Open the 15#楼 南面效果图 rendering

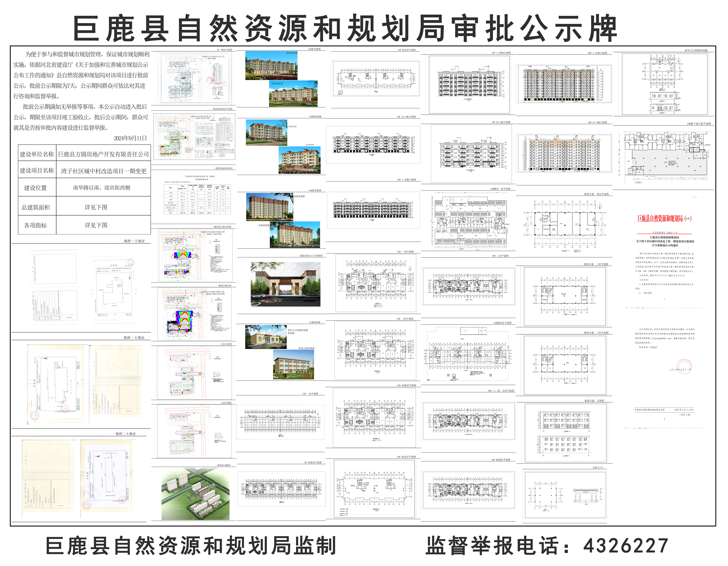click(x=267, y=133)
